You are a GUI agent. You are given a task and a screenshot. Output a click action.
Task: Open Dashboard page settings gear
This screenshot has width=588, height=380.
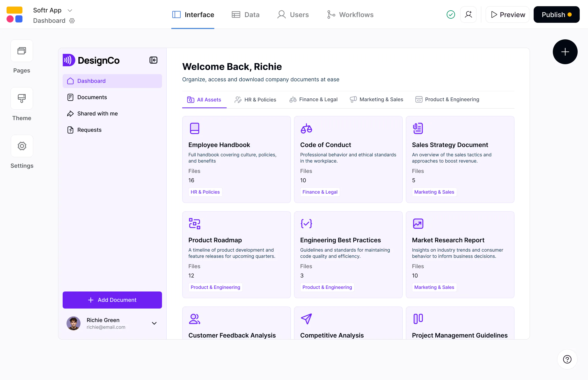(x=72, y=21)
